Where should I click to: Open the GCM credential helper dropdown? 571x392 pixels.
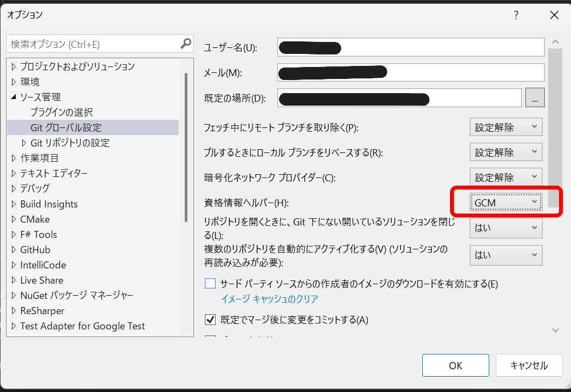coord(506,202)
